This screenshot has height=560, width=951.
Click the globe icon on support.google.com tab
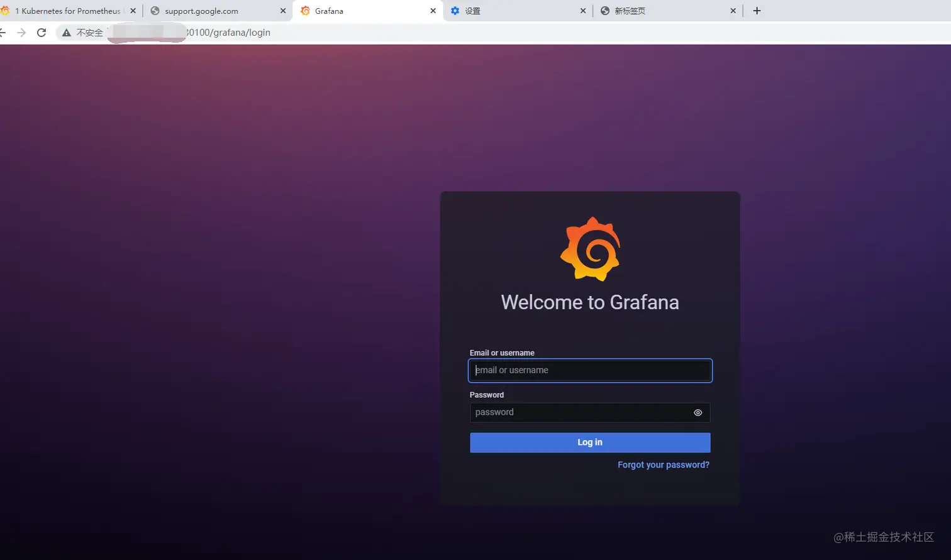(155, 11)
